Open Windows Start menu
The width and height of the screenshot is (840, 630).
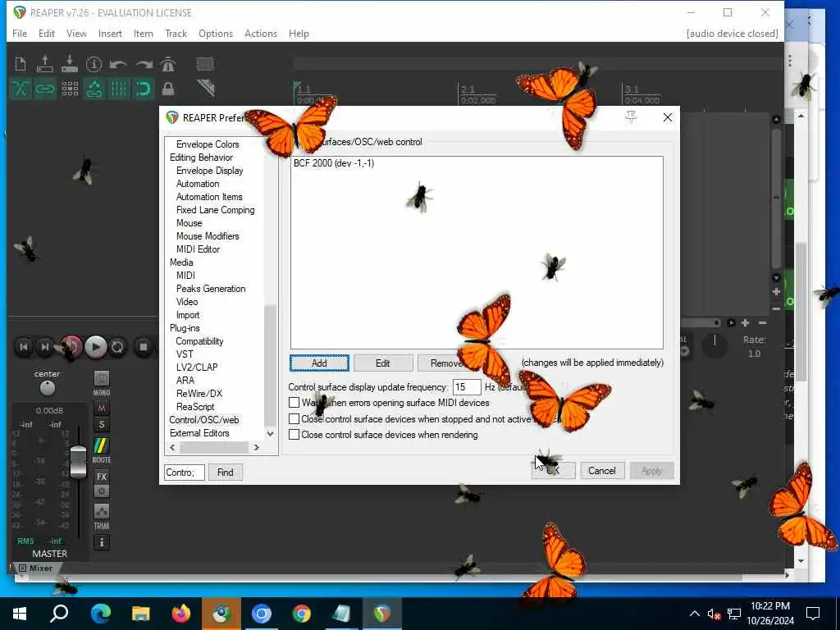20,614
